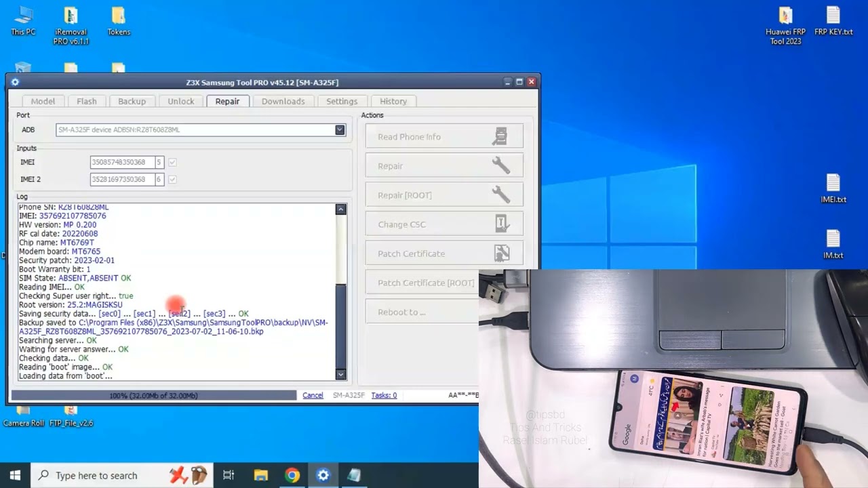Click the 100% progress bar
The image size is (868, 488).
tap(154, 395)
